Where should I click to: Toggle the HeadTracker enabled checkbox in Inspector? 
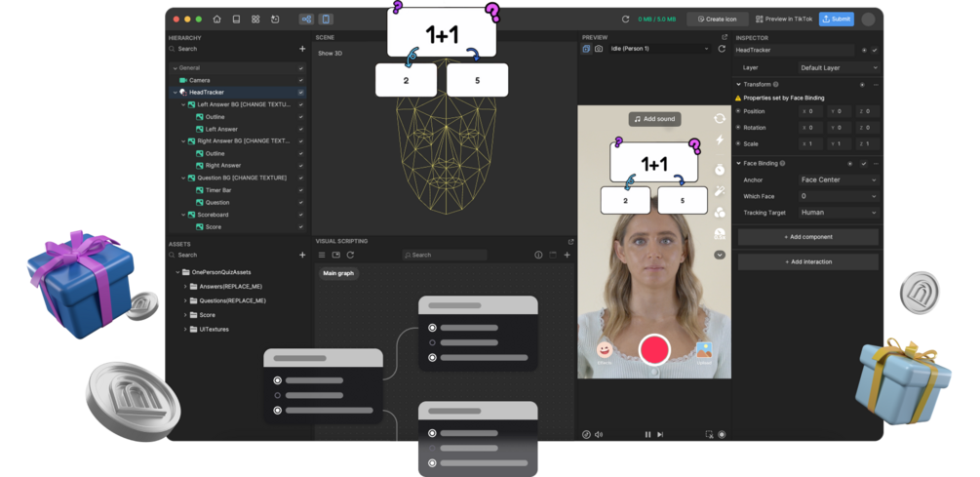(x=875, y=50)
